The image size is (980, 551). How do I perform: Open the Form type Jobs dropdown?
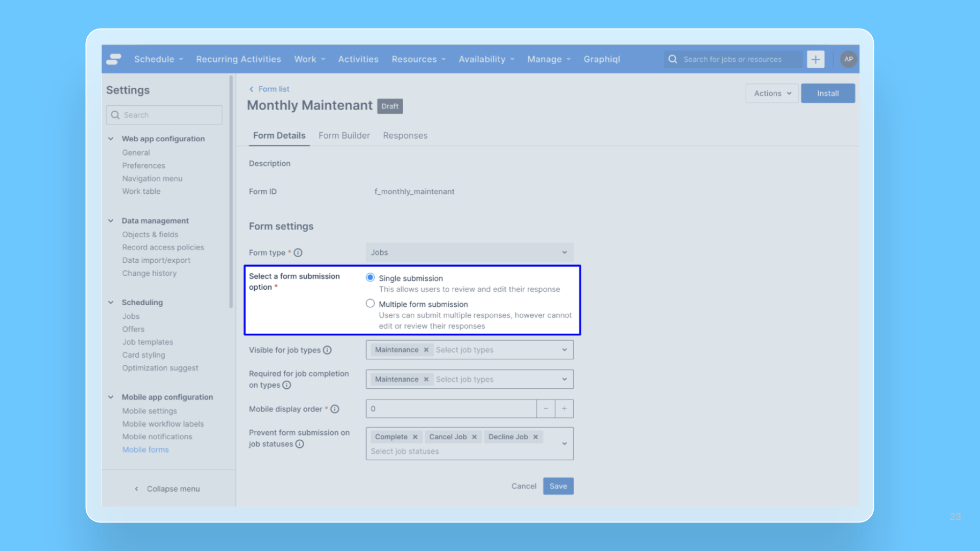470,253
